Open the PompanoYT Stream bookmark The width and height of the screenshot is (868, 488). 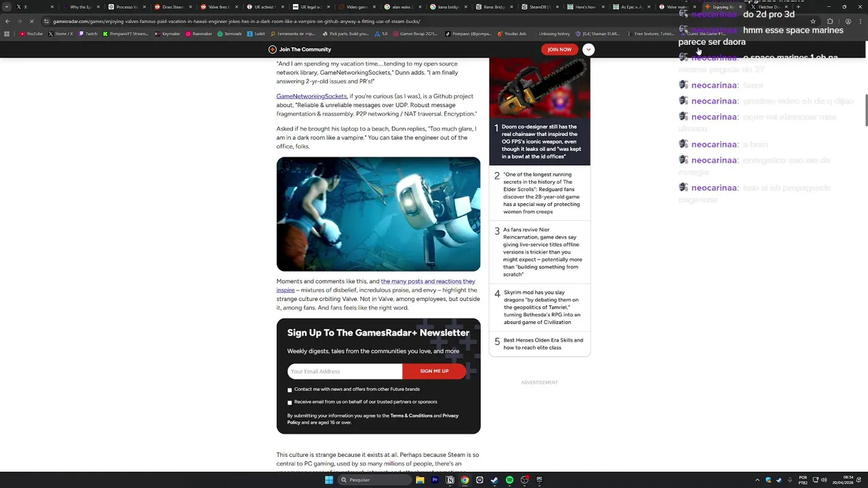click(126, 34)
